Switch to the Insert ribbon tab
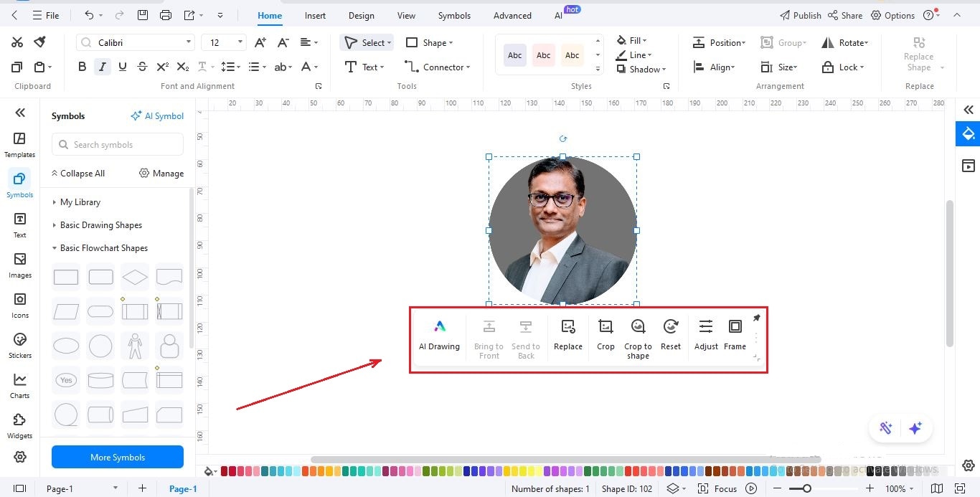980x497 pixels. point(314,15)
